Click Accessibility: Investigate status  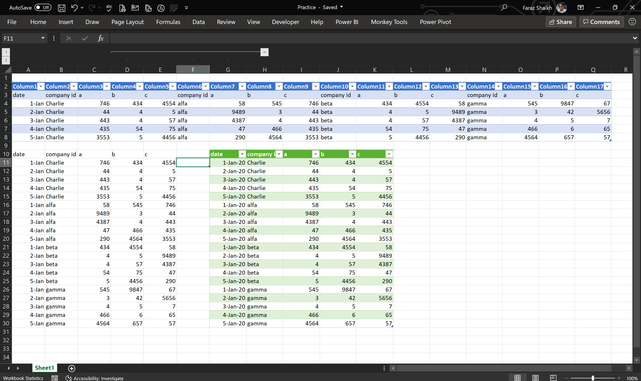(x=94, y=378)
